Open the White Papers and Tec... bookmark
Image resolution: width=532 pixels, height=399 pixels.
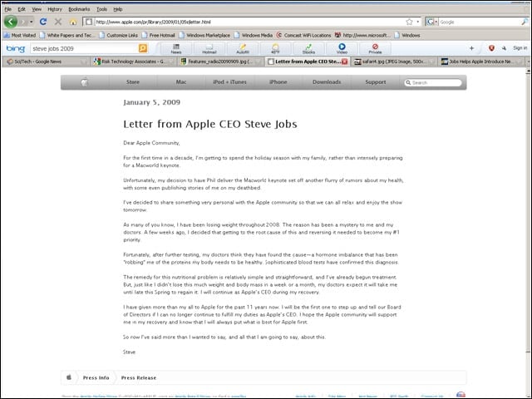tap(67, 35)
